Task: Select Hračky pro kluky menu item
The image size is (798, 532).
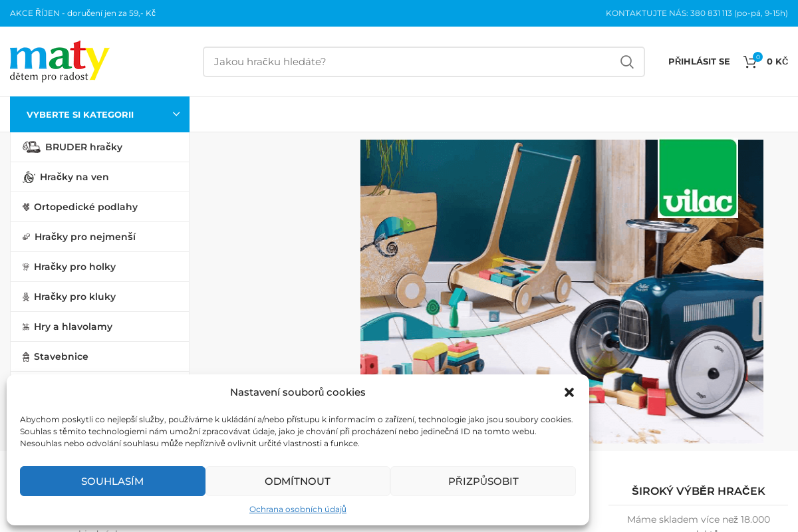Action: tap(100, 297)
